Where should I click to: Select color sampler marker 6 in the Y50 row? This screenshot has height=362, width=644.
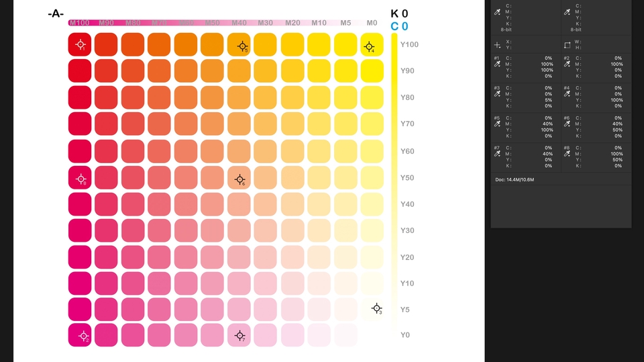[239, 179]
